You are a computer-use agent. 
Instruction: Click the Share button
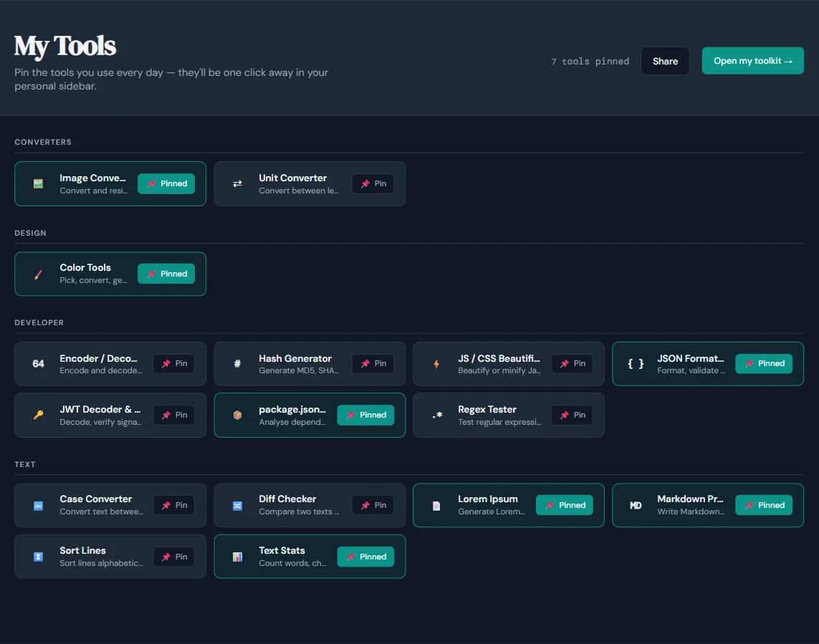coord(664,61)
